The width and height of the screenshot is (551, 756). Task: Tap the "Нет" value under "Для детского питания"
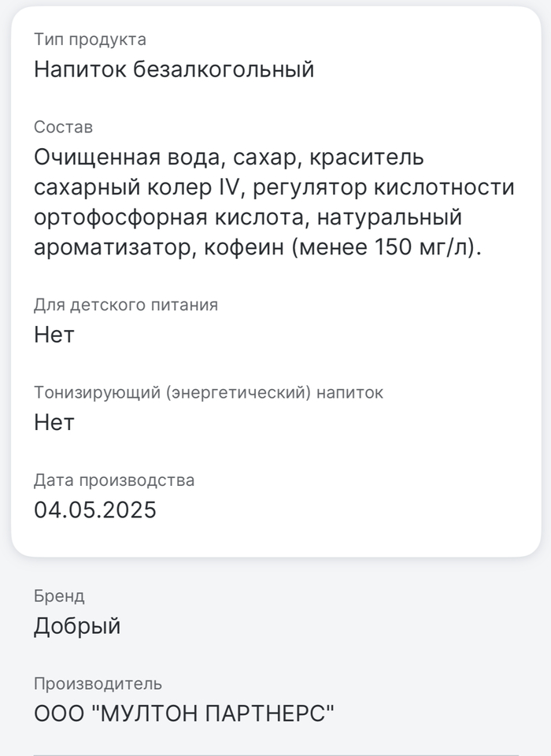tap(54, 335)
